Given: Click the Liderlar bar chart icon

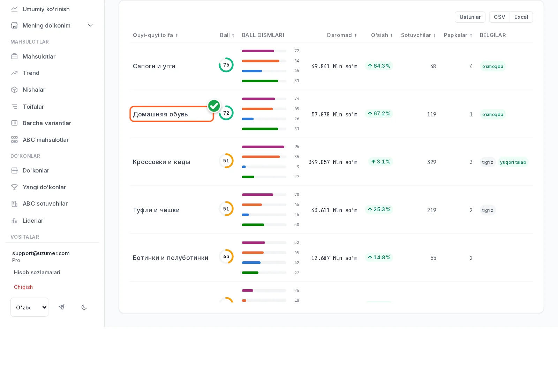Looking at the screenshot, I should pyautogui.click(x=14, y=221).
